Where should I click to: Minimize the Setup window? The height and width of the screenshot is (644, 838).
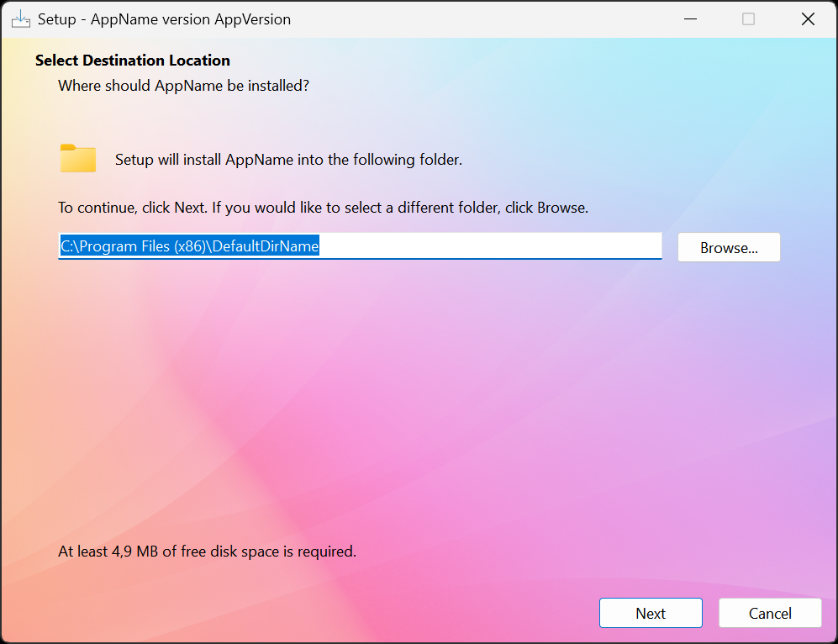688,19
